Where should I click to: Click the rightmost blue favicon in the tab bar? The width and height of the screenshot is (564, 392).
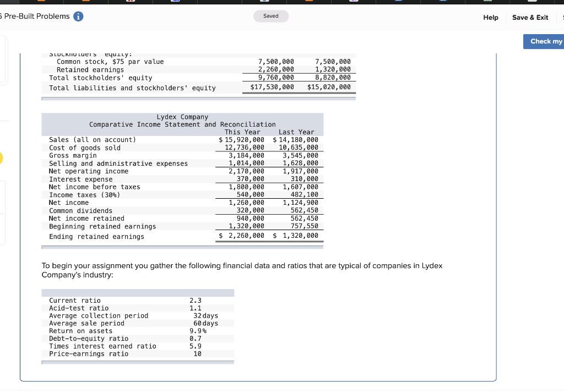click(x=444, y=2)
